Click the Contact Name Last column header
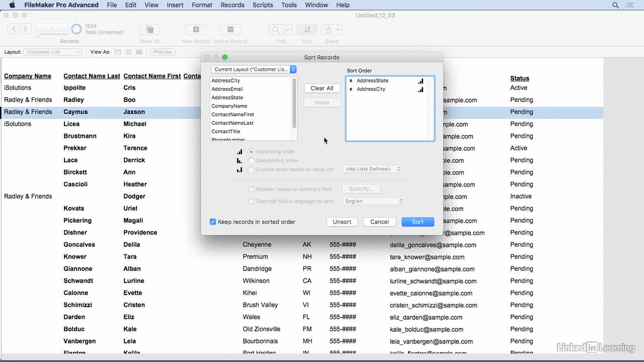Viewport: 644px width, 362px height. point(92,76)
